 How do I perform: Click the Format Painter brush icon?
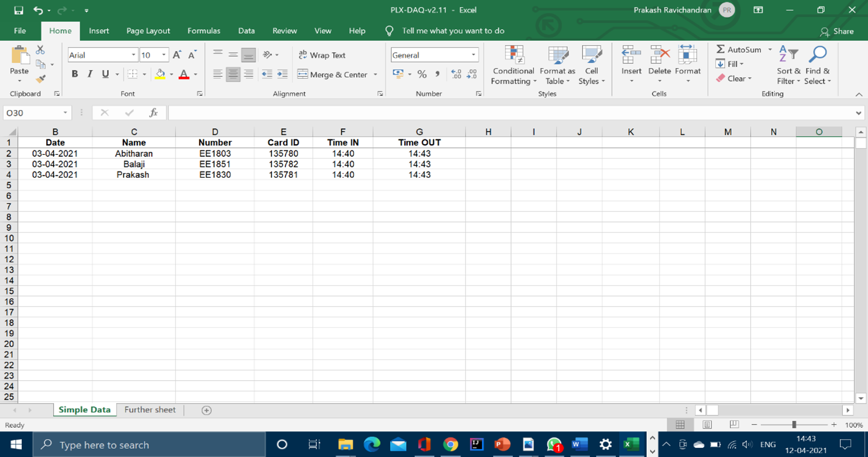(x=41, y=79)
